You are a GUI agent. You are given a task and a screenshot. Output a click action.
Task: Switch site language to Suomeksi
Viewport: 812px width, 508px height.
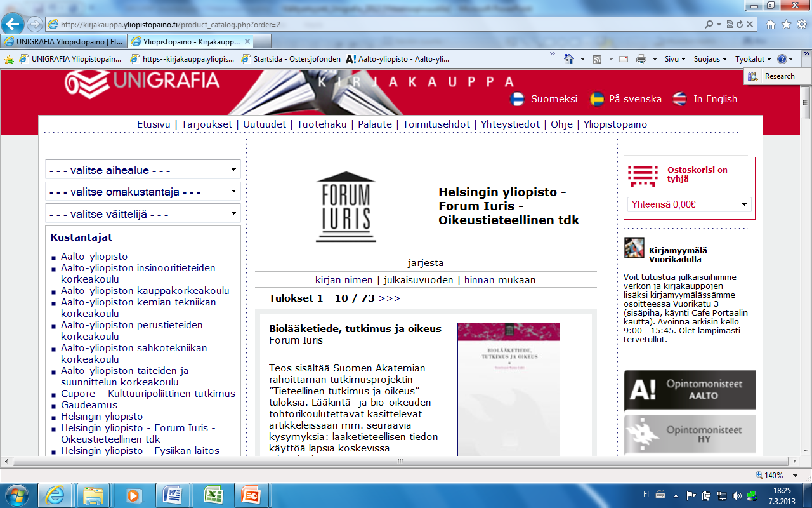click(x=544, y=99)
